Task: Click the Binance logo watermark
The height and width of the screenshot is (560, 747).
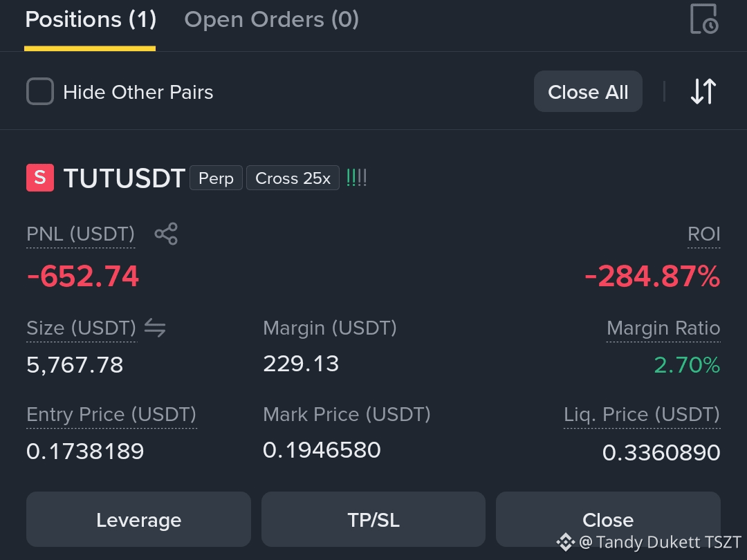Action: (x=566, y=542)
